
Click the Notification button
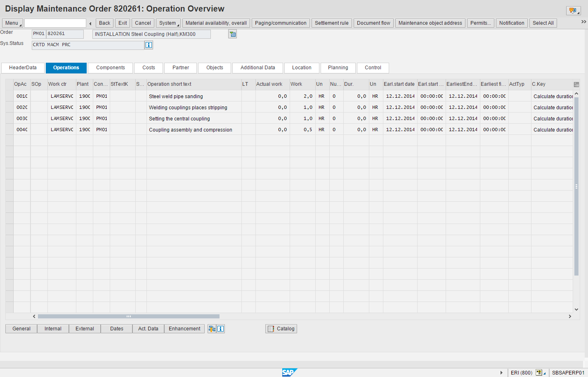tap(512, 23)
